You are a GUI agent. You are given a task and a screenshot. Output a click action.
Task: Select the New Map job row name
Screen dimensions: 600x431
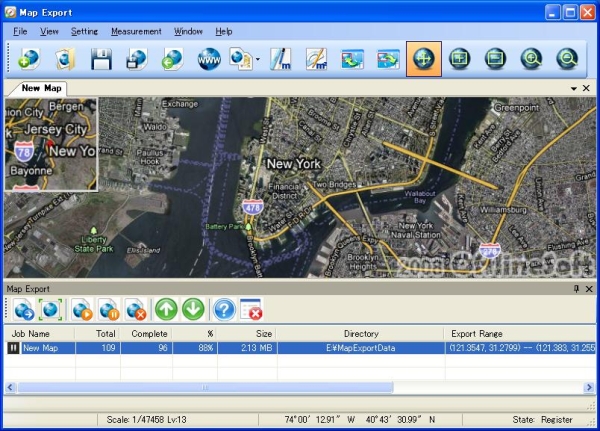pos(40,348)
